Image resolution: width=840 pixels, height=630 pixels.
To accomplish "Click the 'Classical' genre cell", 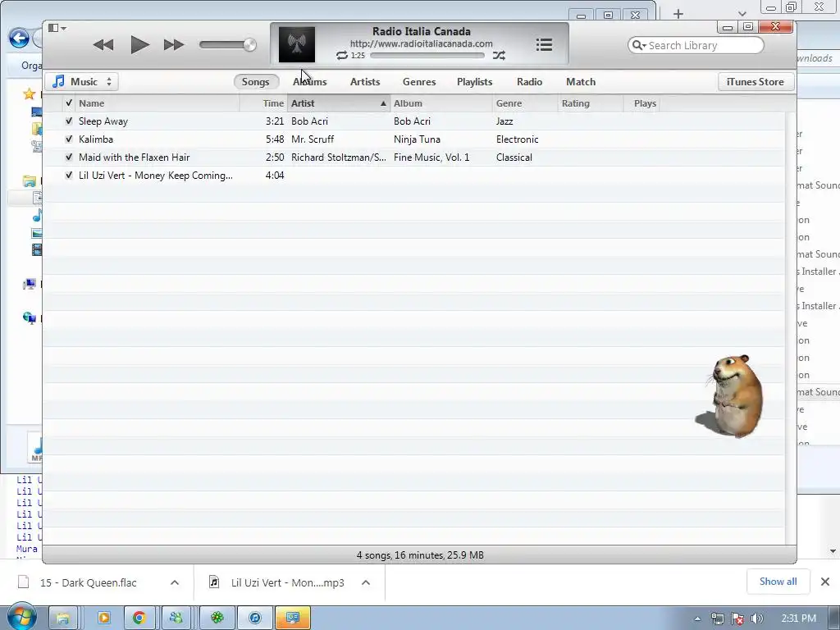I will tap(514, 157).
